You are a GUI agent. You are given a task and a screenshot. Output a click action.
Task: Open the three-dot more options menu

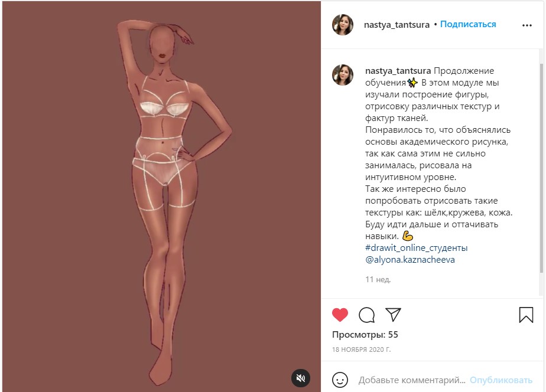(527, 25)
